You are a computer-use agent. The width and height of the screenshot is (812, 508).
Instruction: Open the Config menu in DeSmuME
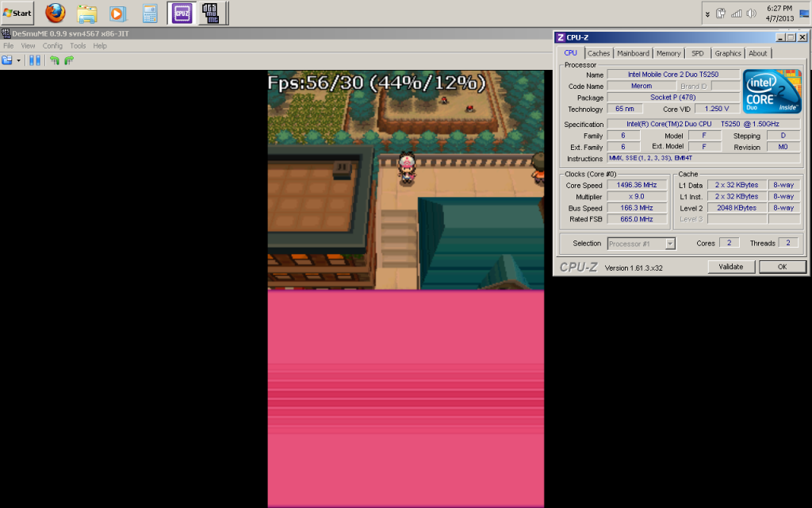[x=52, y=46]
